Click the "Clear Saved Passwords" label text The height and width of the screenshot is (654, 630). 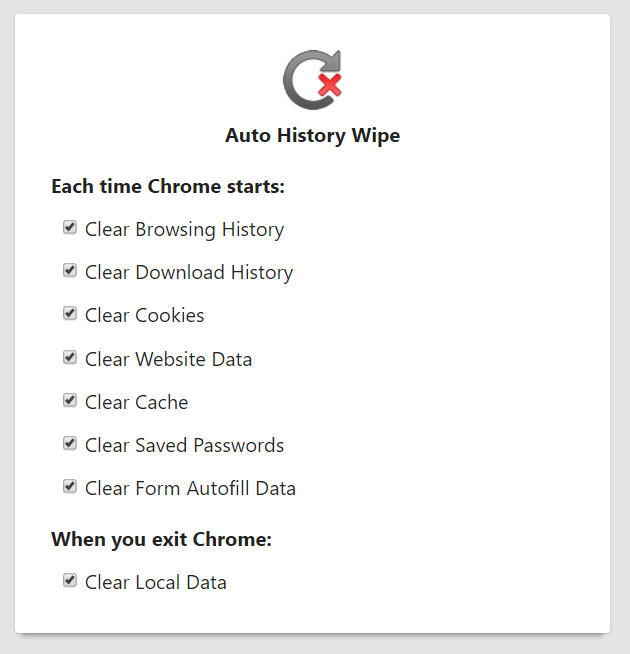coord(184,446)
